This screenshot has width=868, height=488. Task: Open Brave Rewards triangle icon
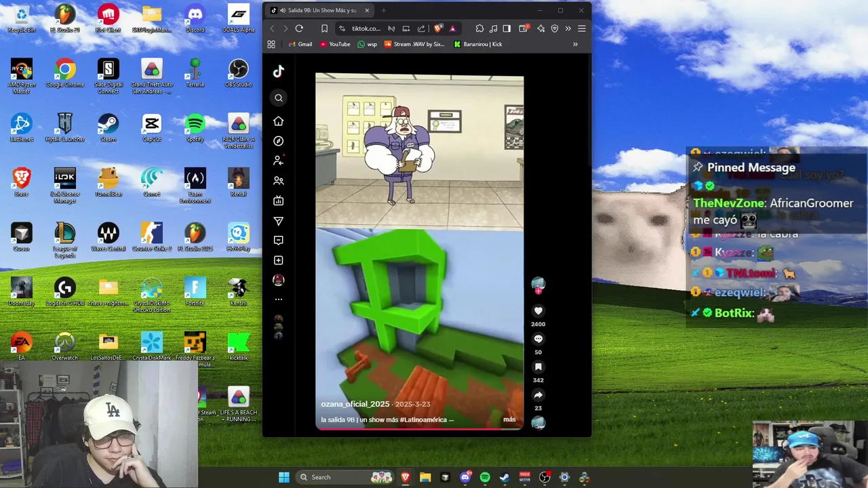tap(452, 28)
